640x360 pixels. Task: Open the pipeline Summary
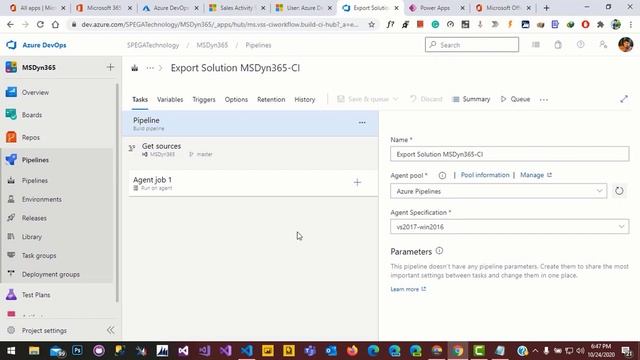click(471, 99)
